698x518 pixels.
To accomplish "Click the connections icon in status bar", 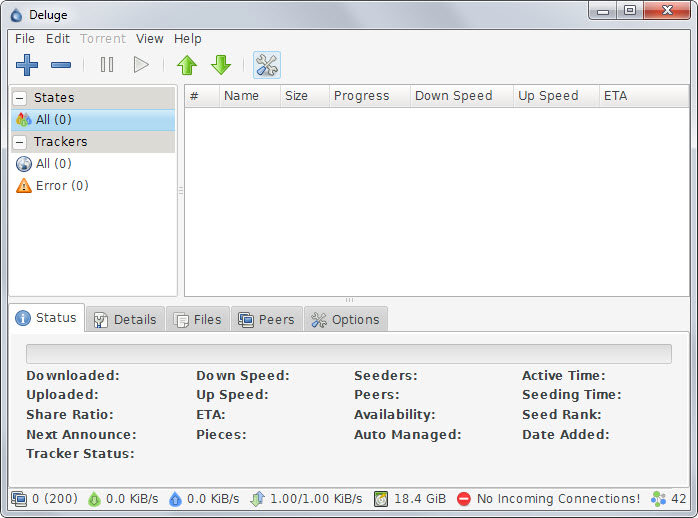I will 19,499.
